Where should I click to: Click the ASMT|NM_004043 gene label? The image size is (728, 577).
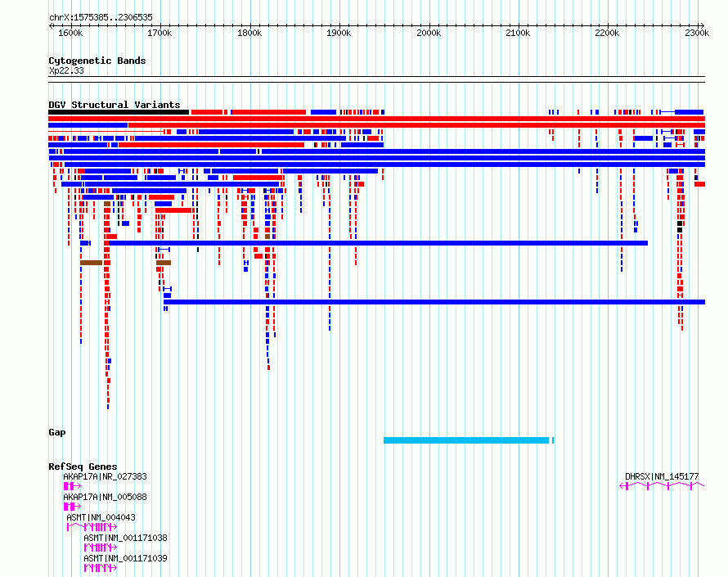[101, 517]
